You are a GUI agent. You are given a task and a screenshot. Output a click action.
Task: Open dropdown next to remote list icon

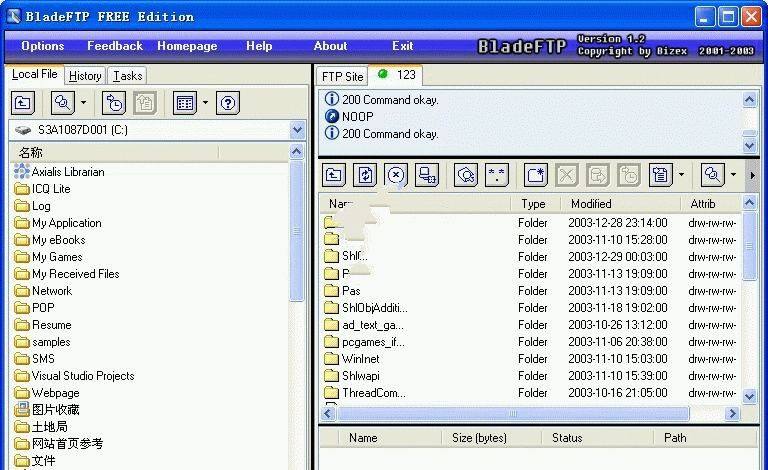[681, 175]
